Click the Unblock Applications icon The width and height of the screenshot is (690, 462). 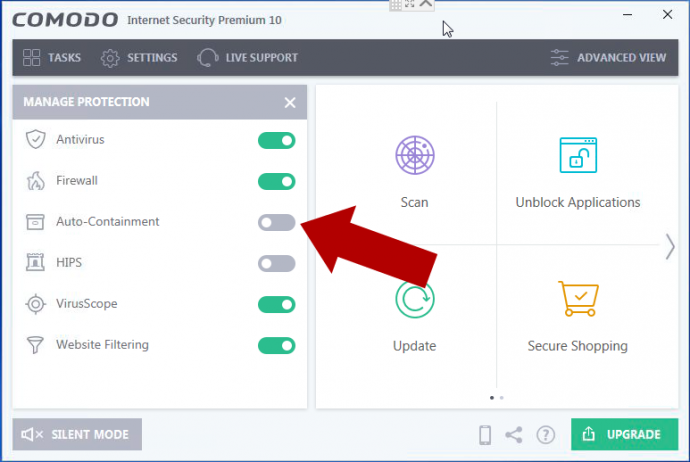click(577, 157)
